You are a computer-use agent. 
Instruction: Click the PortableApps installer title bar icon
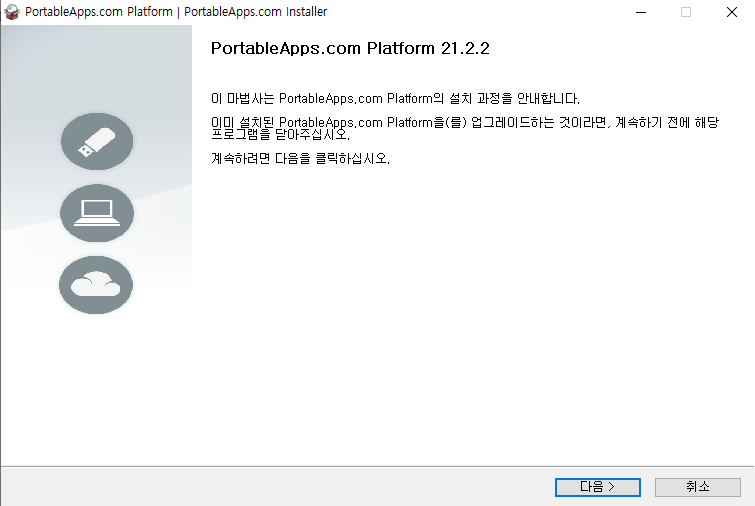(x=12, y=12)
